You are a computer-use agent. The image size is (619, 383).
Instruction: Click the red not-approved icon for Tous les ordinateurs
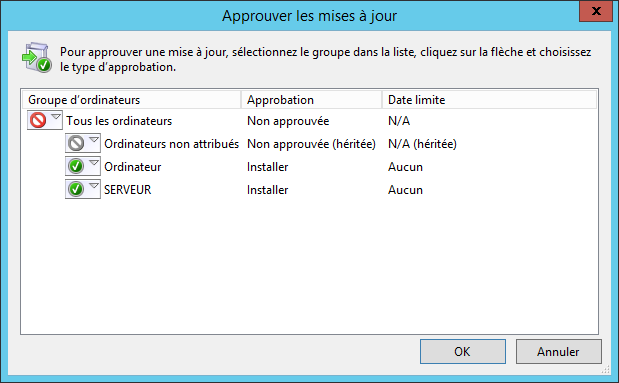[x=38, y=120]
